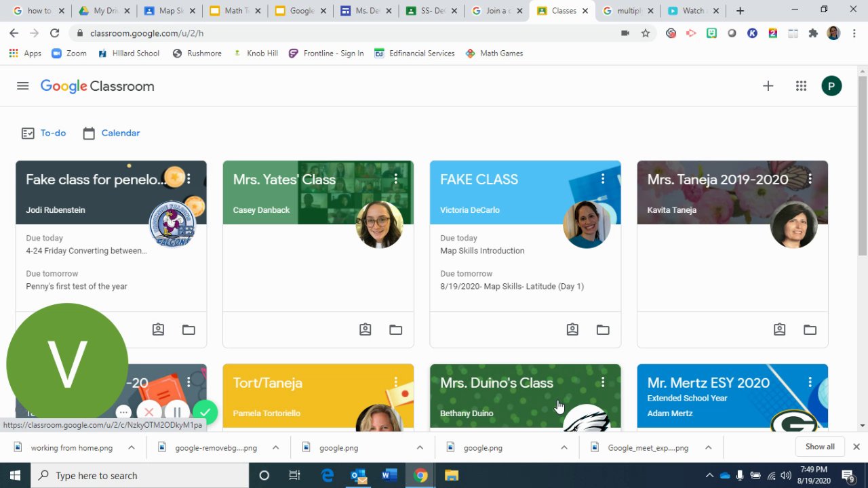
Task: Open three-dot menu on Mrs. Duino's Class card
Action: [603, 382]
